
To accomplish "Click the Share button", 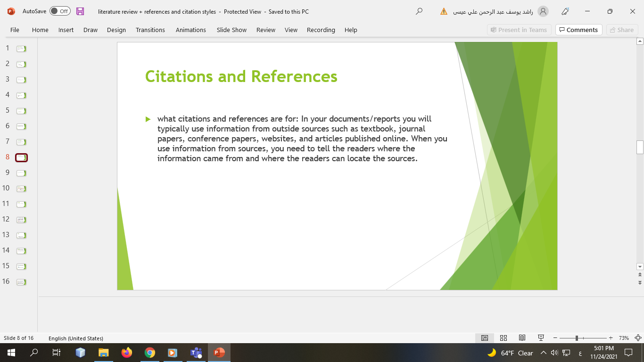I will click(x=622, y=30).
